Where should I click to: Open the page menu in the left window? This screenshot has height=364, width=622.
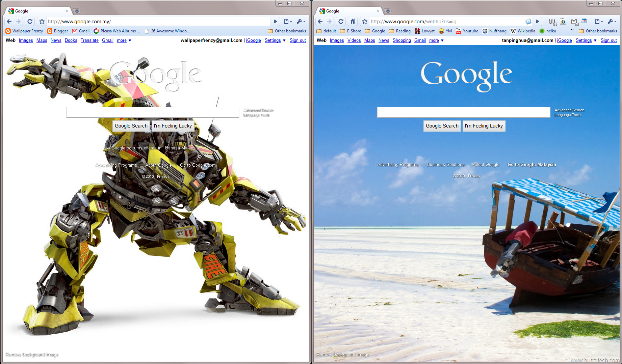pyautogui.click(x=288, y=22)
